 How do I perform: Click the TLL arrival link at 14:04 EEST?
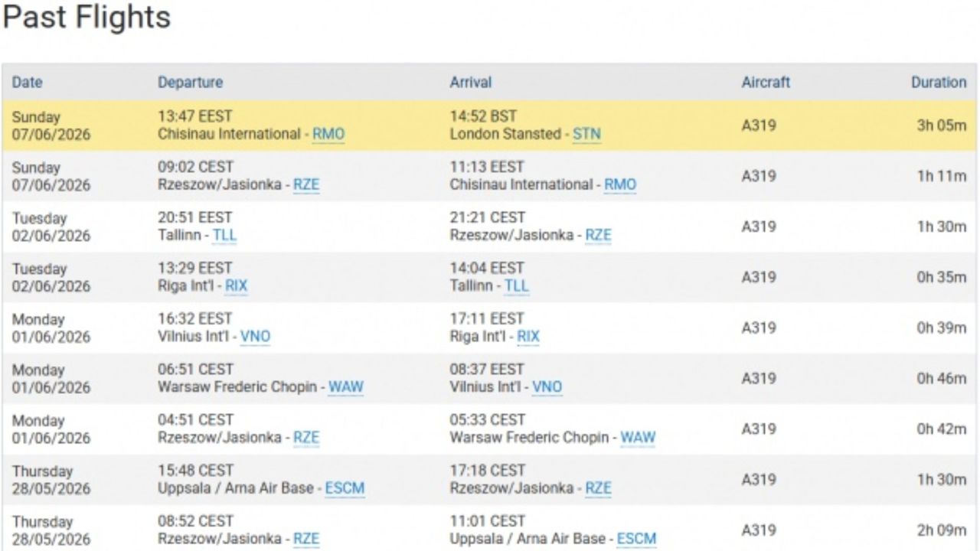click(516, 285)
